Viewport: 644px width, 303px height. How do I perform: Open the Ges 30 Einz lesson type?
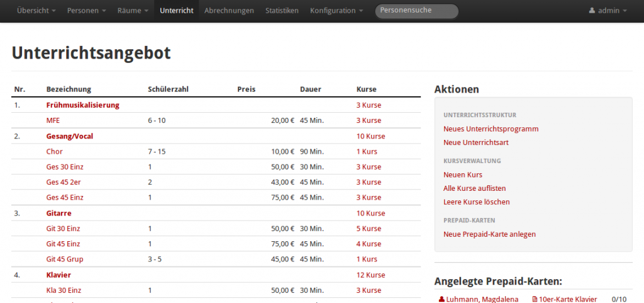click(x=65, y=167)
